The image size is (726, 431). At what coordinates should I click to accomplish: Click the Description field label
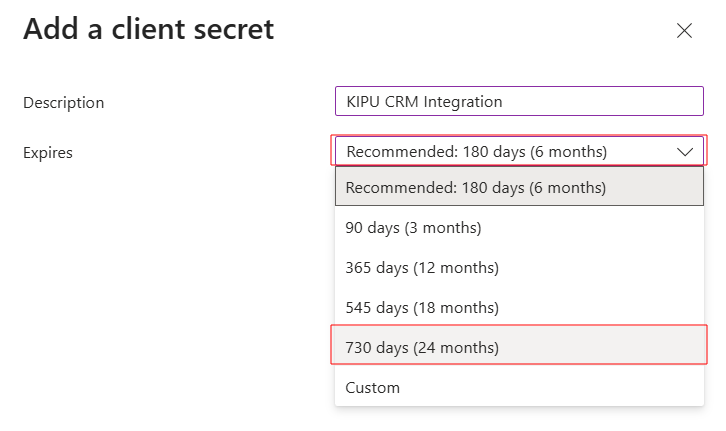pos(63,103)
